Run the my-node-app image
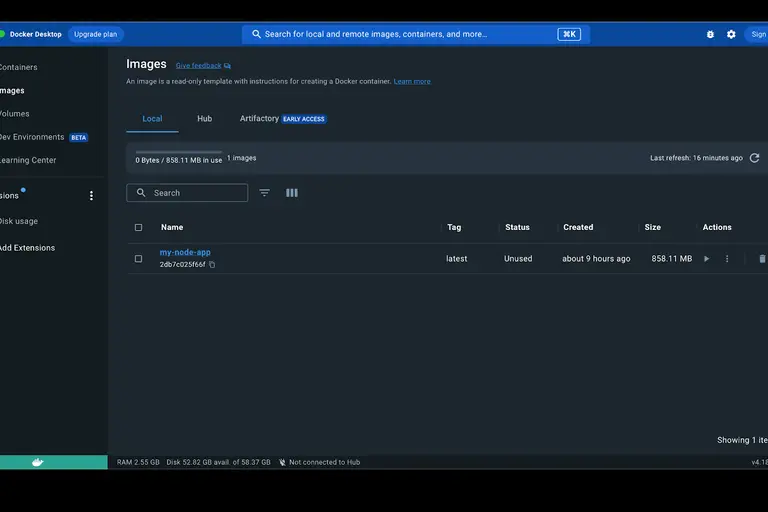 tap(706, 259)
